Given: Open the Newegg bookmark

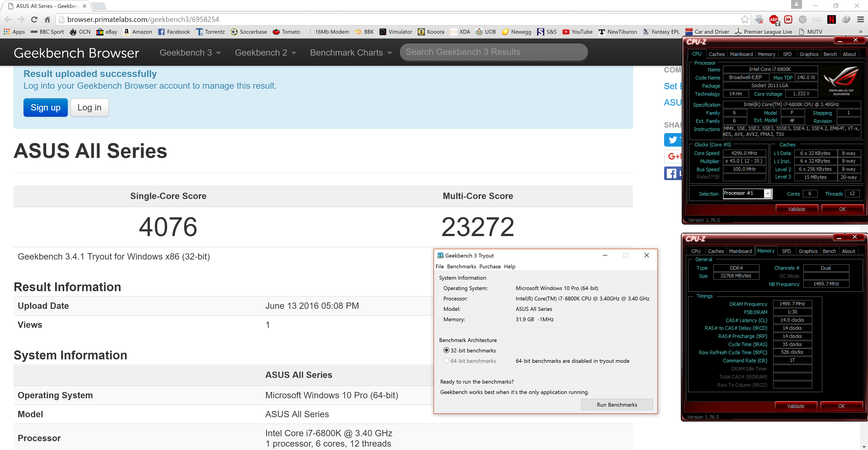Looking at the screenshot, I should click(x=517, y=32).
